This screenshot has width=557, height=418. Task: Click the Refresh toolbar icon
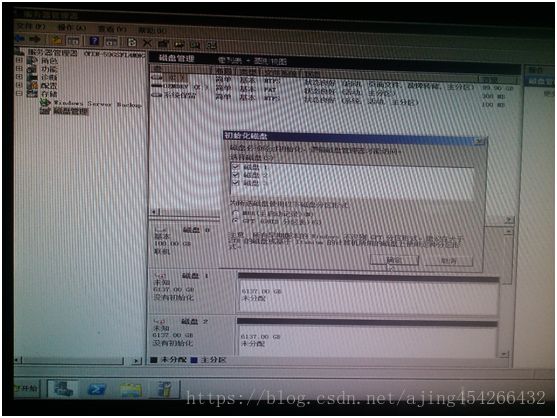click(132, 43)
